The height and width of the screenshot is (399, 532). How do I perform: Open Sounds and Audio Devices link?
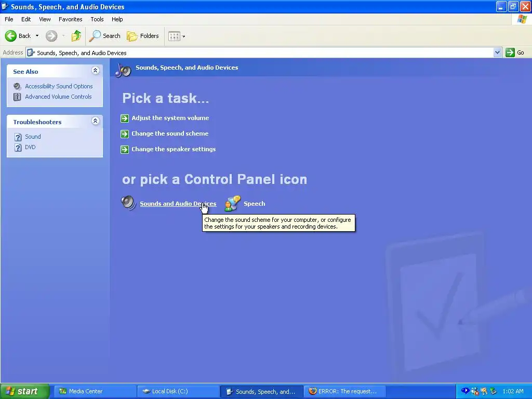[178, 204]
